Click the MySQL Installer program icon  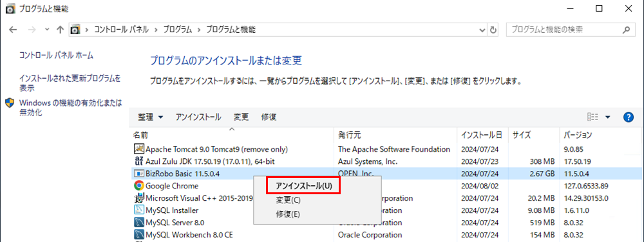pos(139,210)
